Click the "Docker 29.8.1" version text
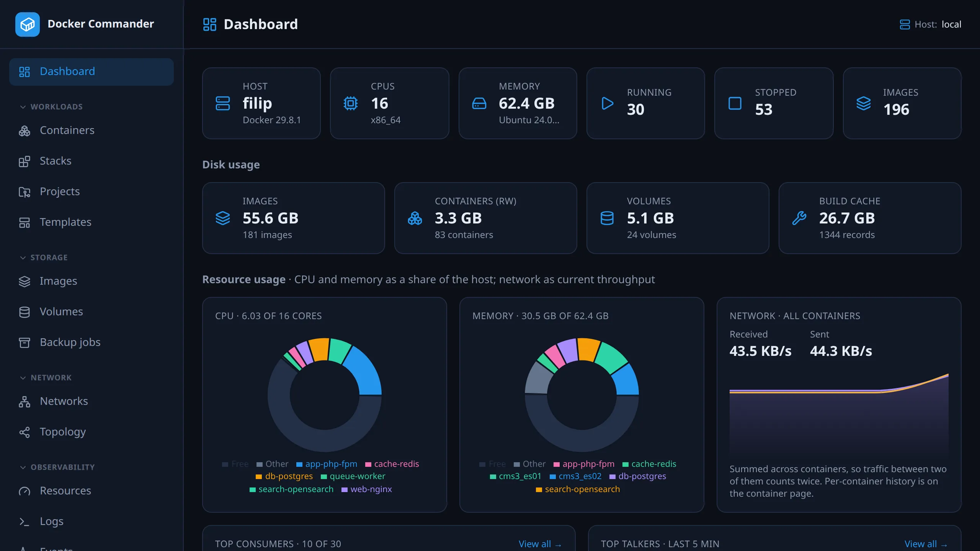 click(272, 120)
